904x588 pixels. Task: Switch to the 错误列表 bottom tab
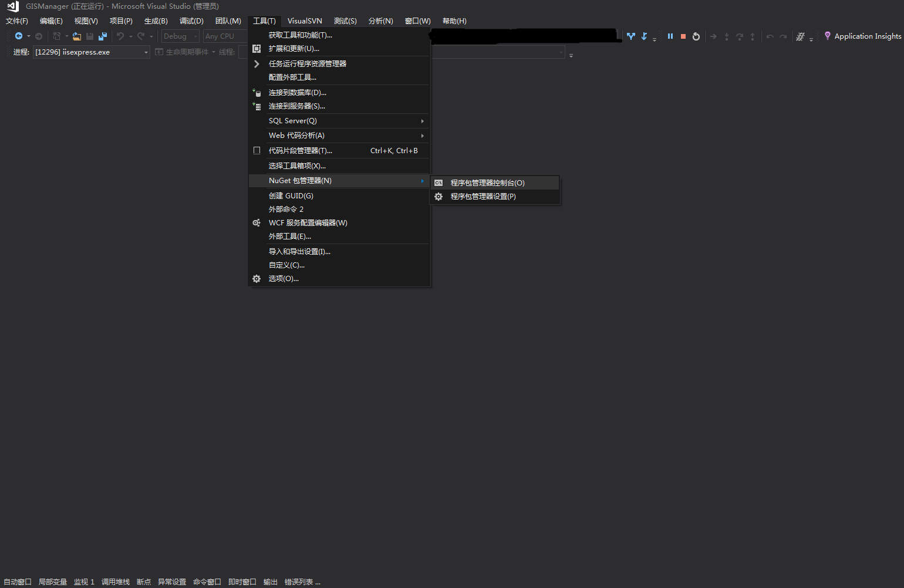pyautogui.click(x=302, y=582)
